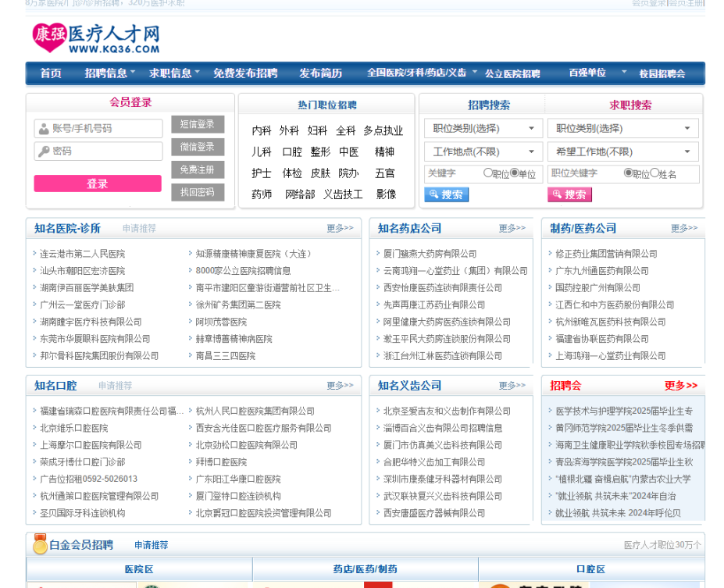Viewport: 724px width, 588px height.
Task: Switch to 药店/医药/制药 tab
Action: 365,569
